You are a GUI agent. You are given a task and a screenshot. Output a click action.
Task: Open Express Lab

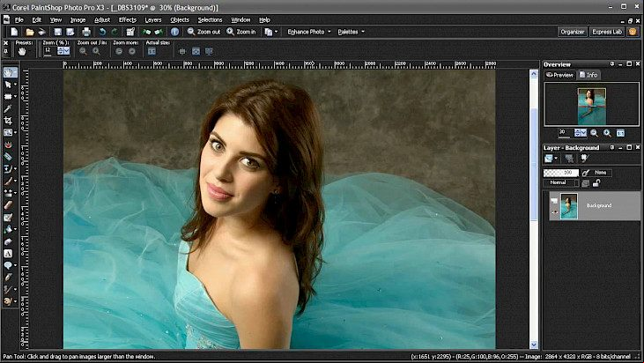[x=607, y=32]
